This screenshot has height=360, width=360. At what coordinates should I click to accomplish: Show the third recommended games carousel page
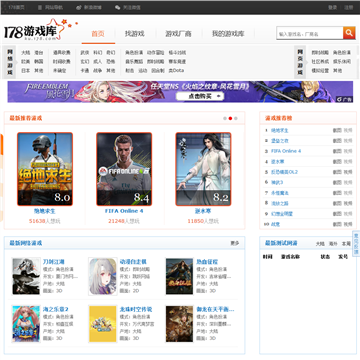point(236,118)
